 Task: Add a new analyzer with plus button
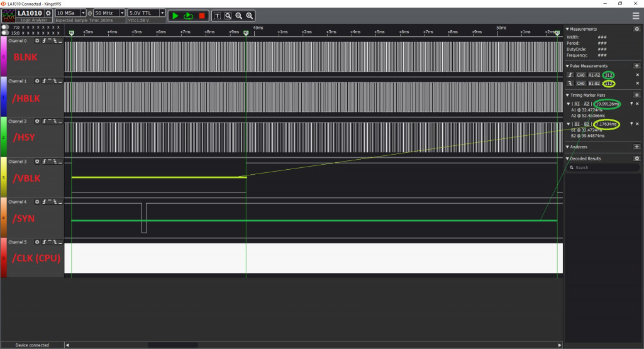636,147
